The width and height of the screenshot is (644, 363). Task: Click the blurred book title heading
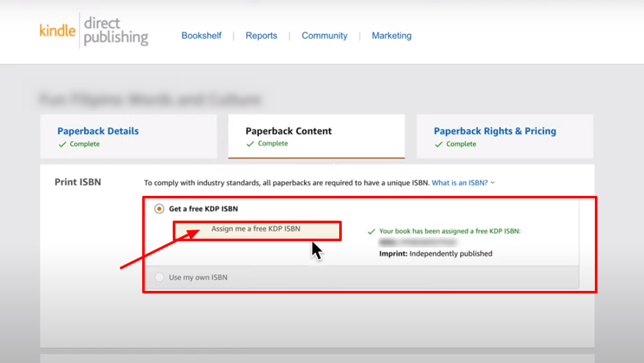click(x=150, y=100)
